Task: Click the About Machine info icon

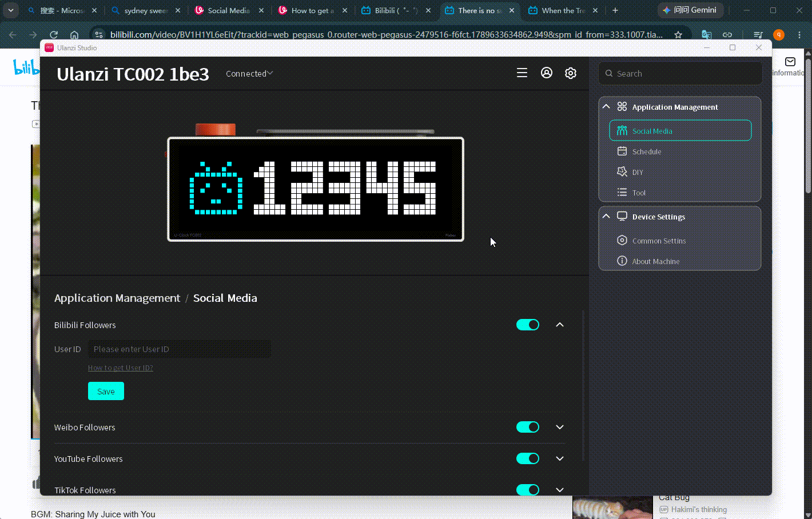Action: [x=622, y=261]
